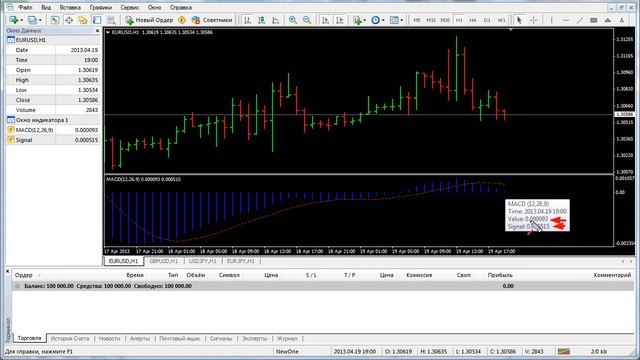Switch to the EURJPY,H1 chart tab
The image size is (640, 360).
click(240, 261)
